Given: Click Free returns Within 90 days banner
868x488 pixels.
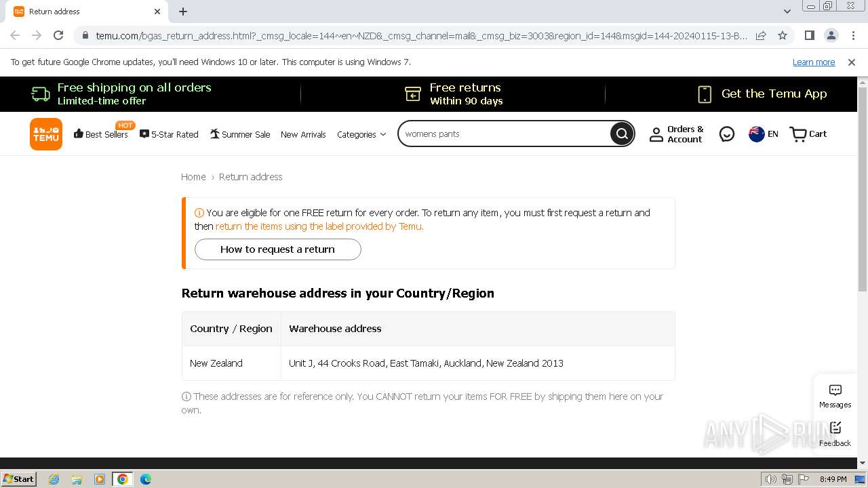Looking at the screenshot, I should pos(454,94).
